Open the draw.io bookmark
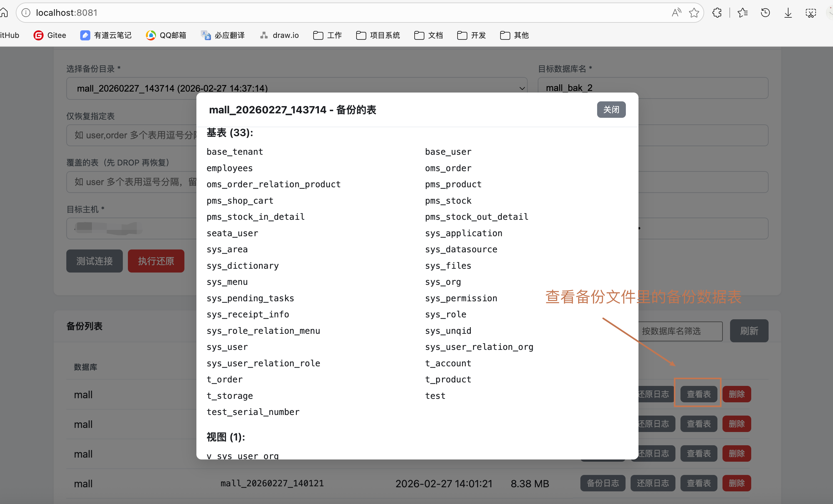This screenshot has width=833, height=504. pyautogui.click(x=279, y=35)
